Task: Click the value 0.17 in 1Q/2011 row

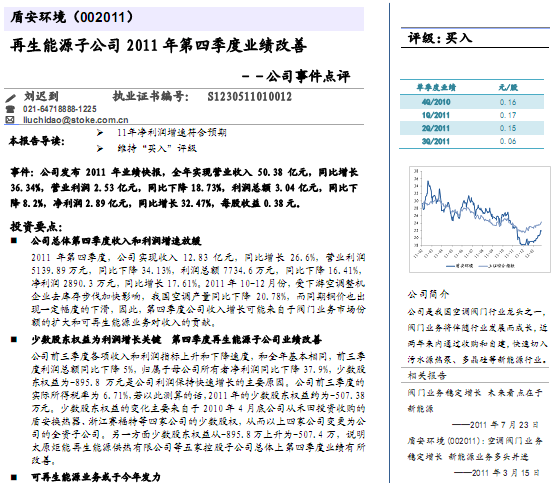Action: pyautogui.click(x=508, y=115)
